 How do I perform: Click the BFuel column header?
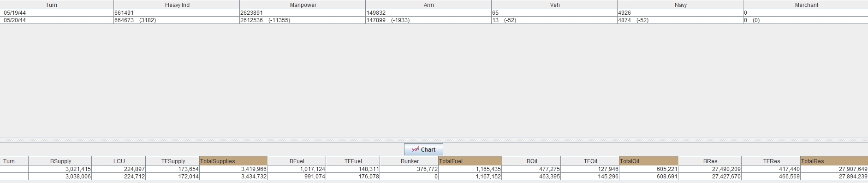click(297, 161)
